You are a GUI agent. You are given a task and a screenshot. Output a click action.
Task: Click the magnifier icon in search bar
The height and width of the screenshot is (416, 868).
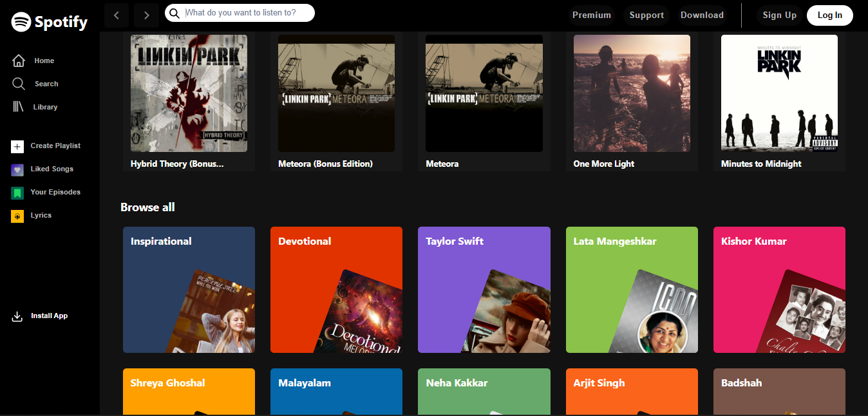point(175,13)
